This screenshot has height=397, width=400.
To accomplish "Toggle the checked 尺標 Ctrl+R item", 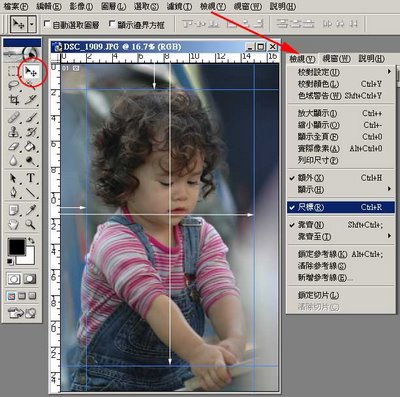I will coord(341,207).
